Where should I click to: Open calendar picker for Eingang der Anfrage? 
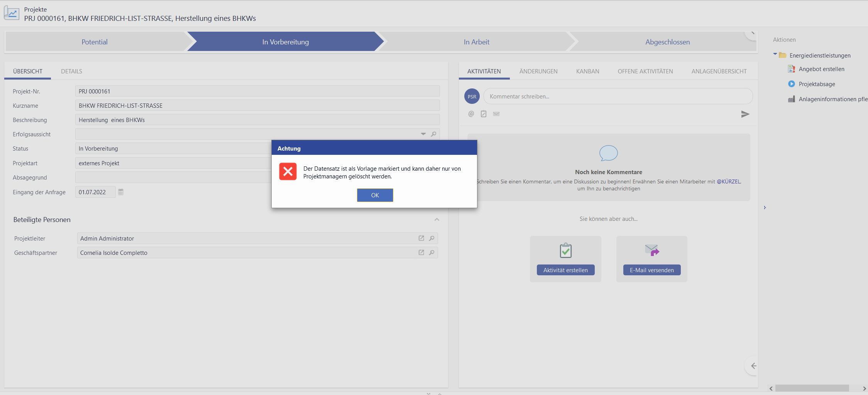click(121, 192)
